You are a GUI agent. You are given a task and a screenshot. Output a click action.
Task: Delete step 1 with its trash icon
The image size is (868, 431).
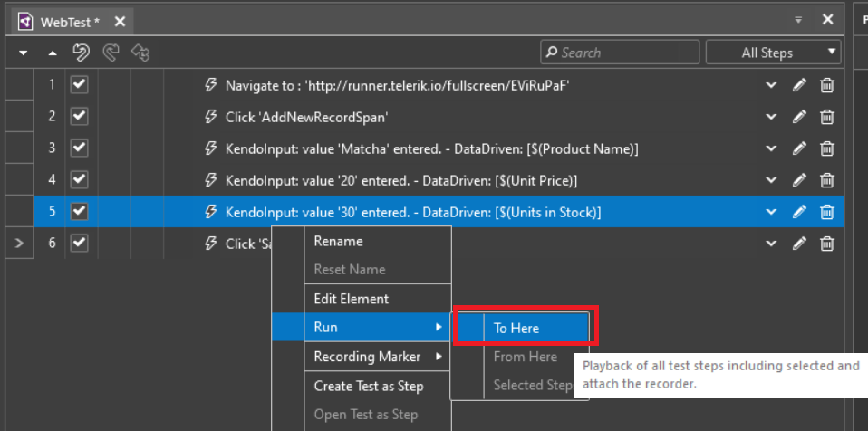point(826,86)
